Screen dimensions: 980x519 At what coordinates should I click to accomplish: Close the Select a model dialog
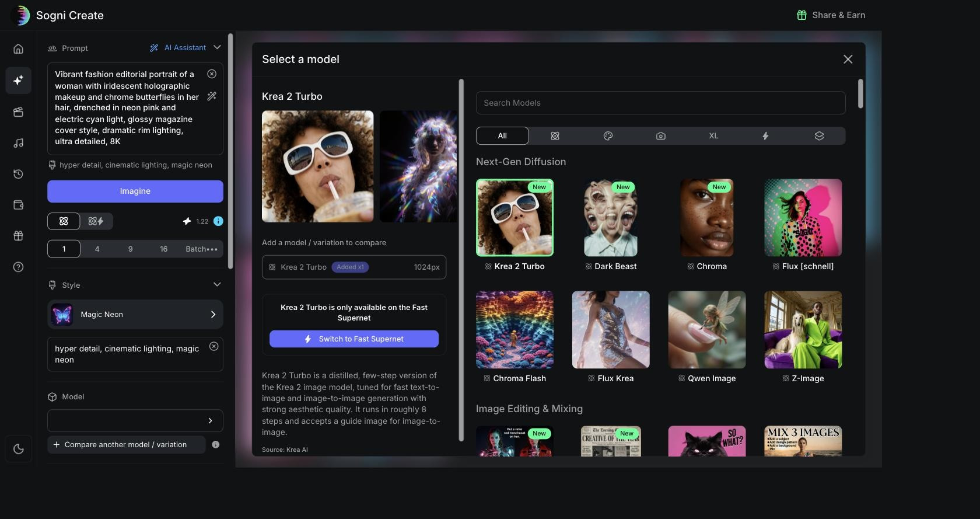click(x=848, y=60)
